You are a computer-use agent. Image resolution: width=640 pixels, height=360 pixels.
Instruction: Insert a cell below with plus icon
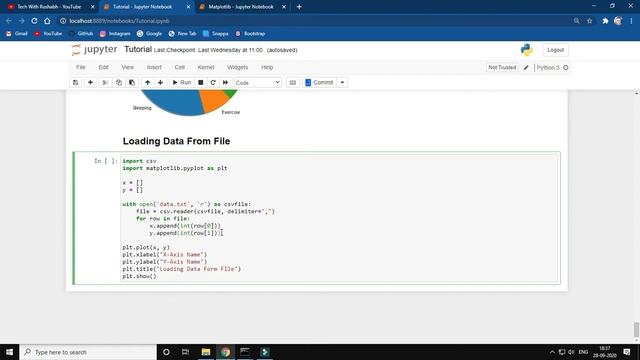pyautogui.click(x=90, y=82)
